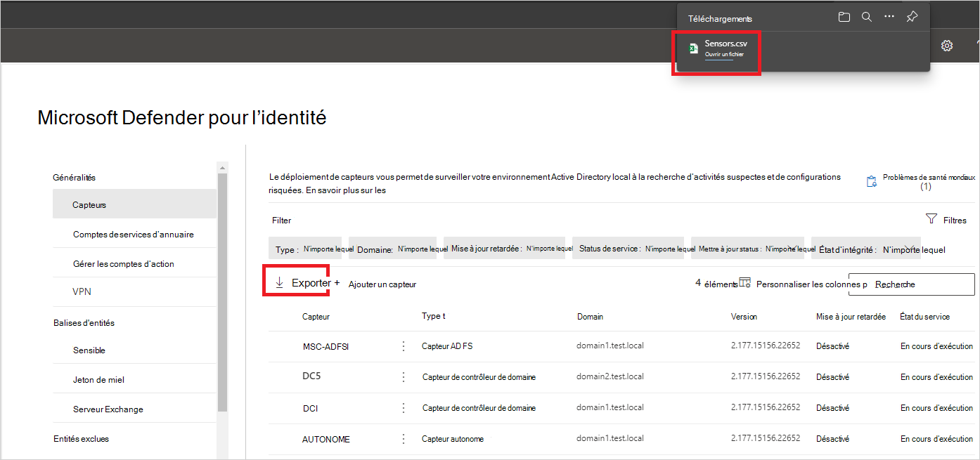Select 'Jeton de miel' in the sidebar
This screenshot has height=460, width=980.
(98, 379)
